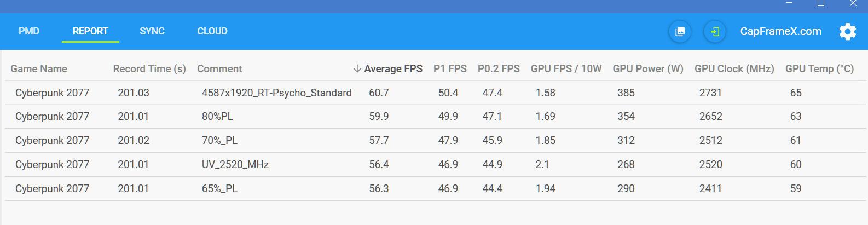Sort table by GPU Power (W) header
Viewport: 868px width, 225px height.
click(x=648, y=68)
